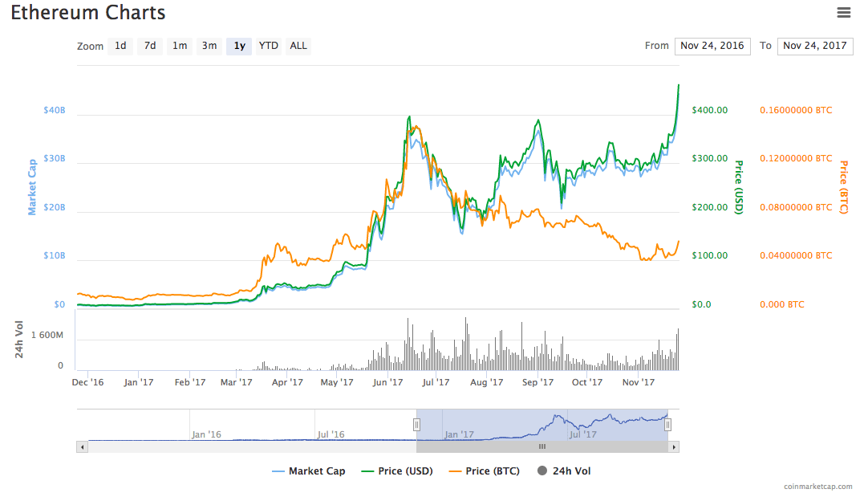This screenshot has width=868, height=493.
Task: Switch zoom to YTD
Action: click(269, 46)
